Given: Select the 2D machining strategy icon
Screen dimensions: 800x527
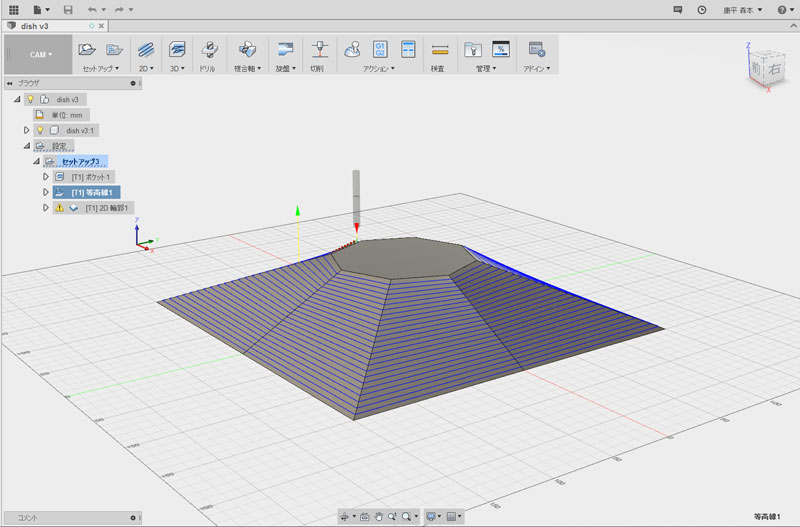Looking at the screenshot, I should (x=146, y=49).
